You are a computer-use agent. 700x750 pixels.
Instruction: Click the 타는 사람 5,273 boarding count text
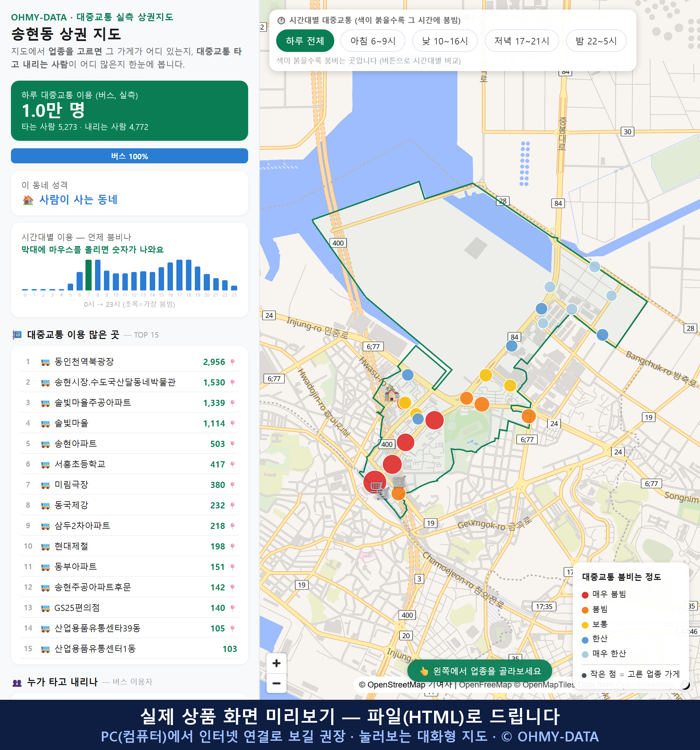pos(49,127)
